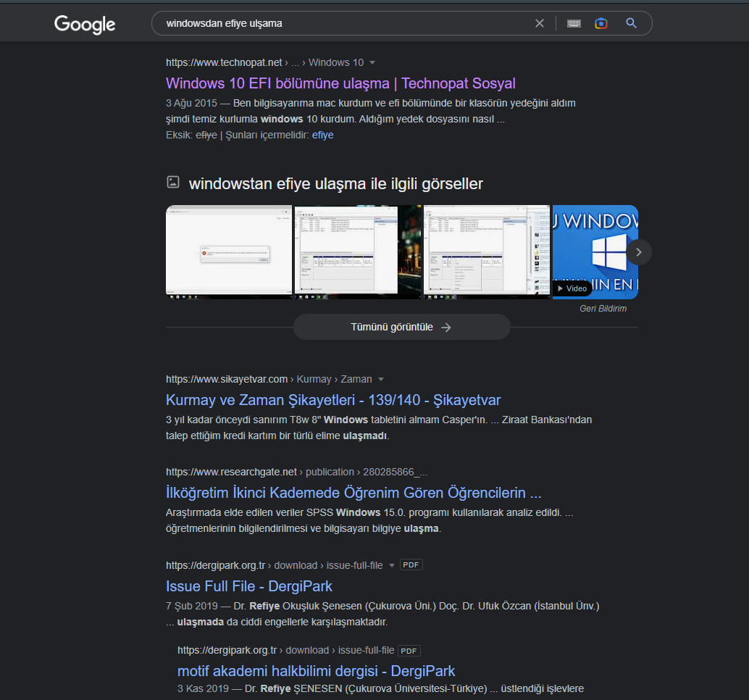Open the on-screen keyboard input tool
This screenshot has width=749, height=700.
click(x=574, y=23)
